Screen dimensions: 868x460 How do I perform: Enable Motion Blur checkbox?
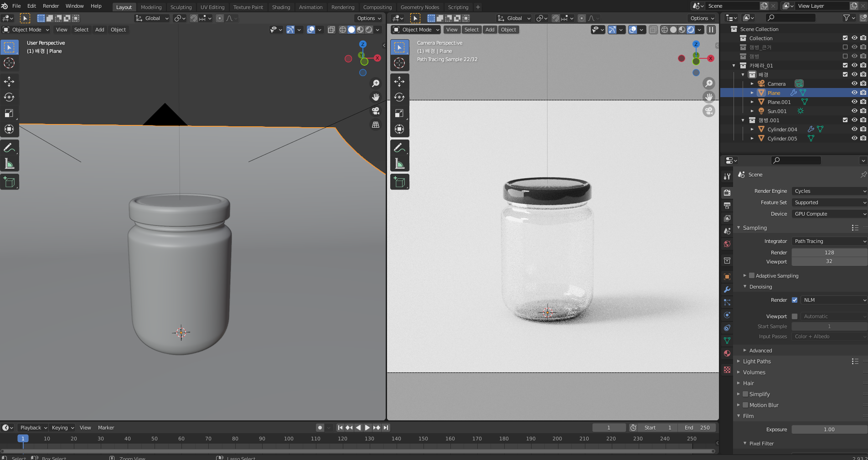point(745,405)
